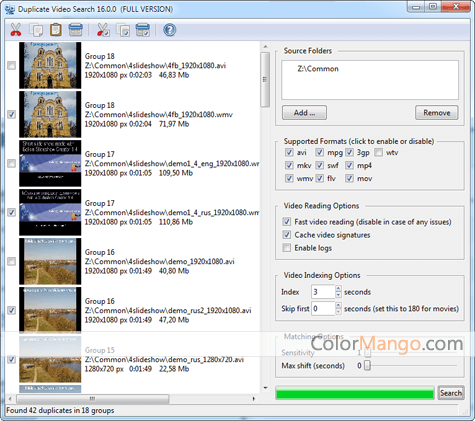475x421 pixels.
Task: Select the demo_rus_1280x720.avi thumbnail
Action: [x=50, y=359]
